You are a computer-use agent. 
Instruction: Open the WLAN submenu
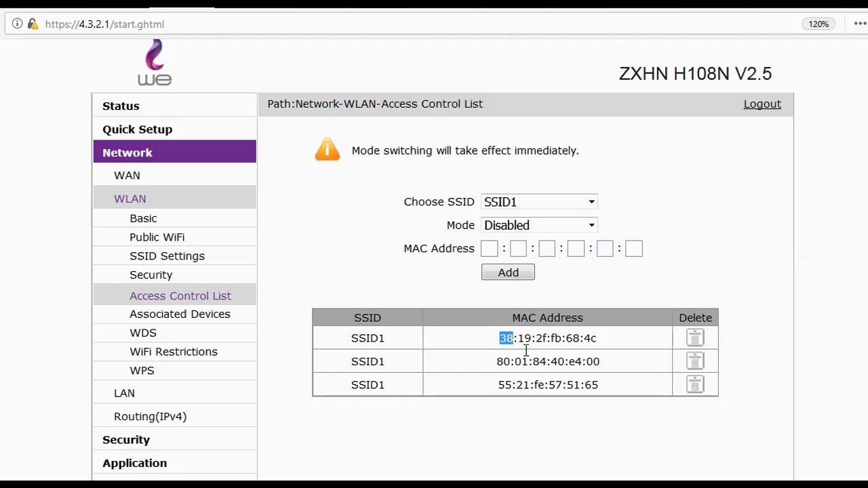(175, 199)
